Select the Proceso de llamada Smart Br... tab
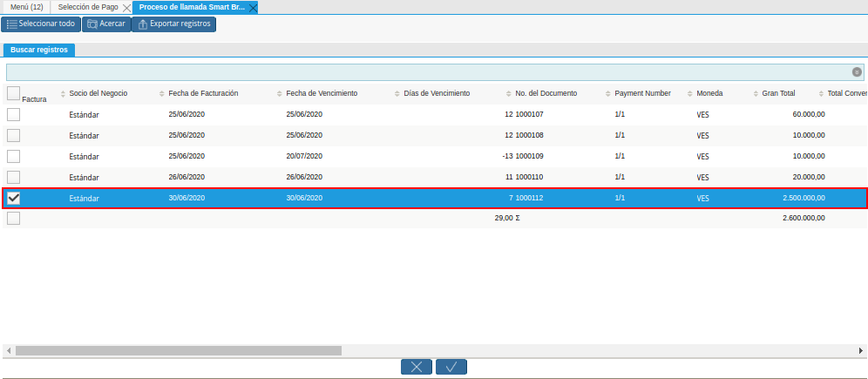 click(x=192, y=7)
